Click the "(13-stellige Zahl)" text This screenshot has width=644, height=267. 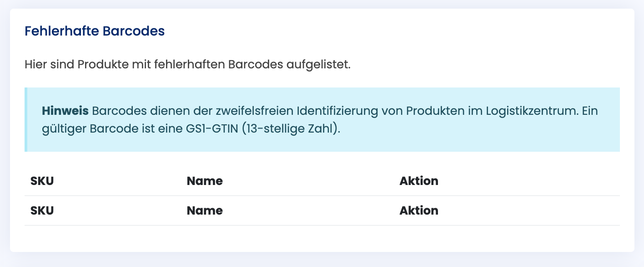tap(291, 128)
